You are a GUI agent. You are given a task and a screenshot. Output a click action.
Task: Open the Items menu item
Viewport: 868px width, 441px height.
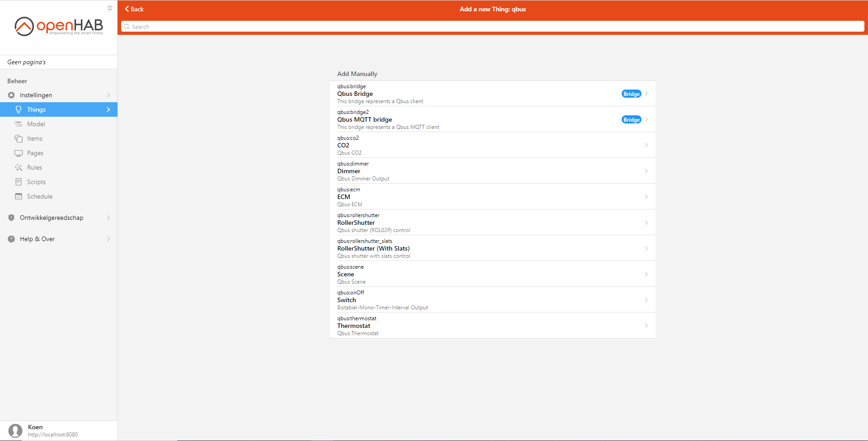[59, 138]
